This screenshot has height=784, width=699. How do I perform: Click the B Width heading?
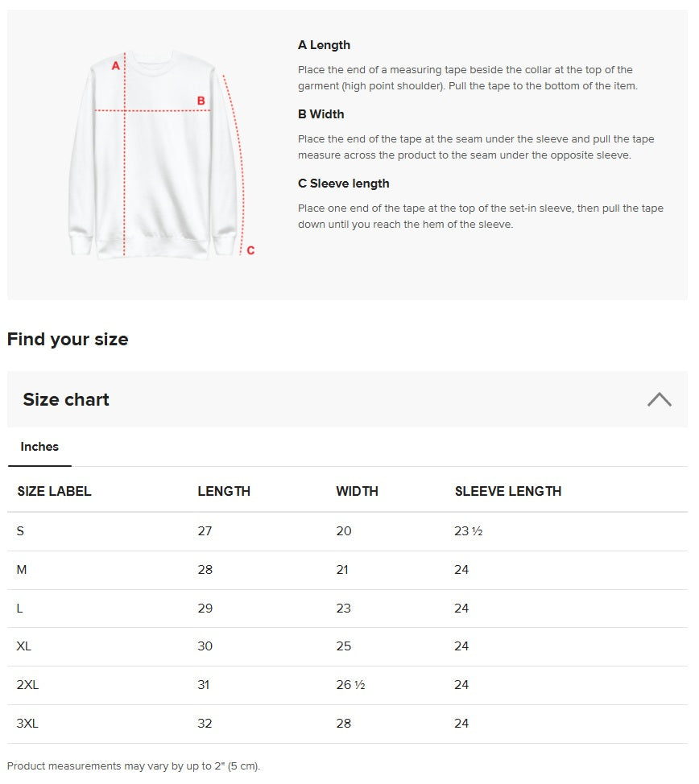[x=320, y=113]
